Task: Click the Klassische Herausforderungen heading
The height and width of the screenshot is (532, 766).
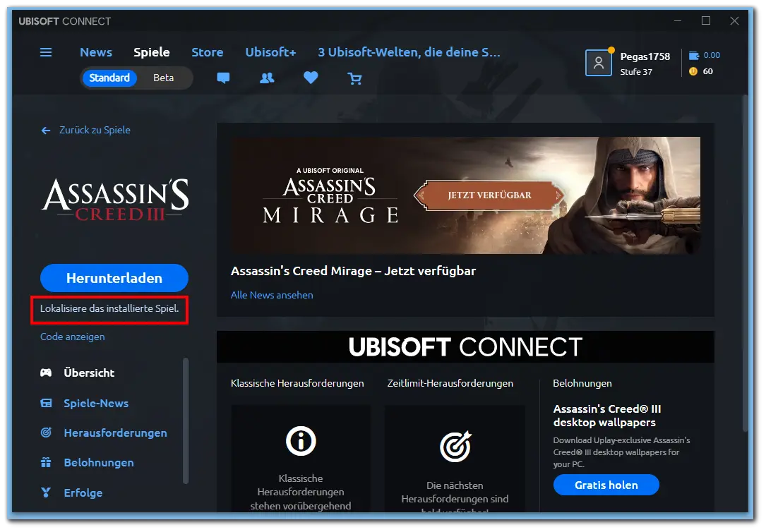Action: tap(297, 384)
